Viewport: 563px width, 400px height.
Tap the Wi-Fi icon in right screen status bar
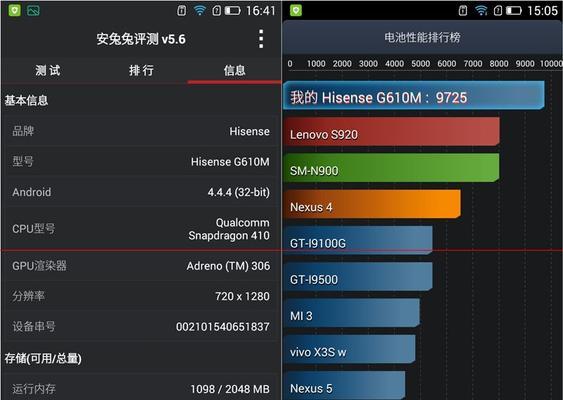point(481,11)
